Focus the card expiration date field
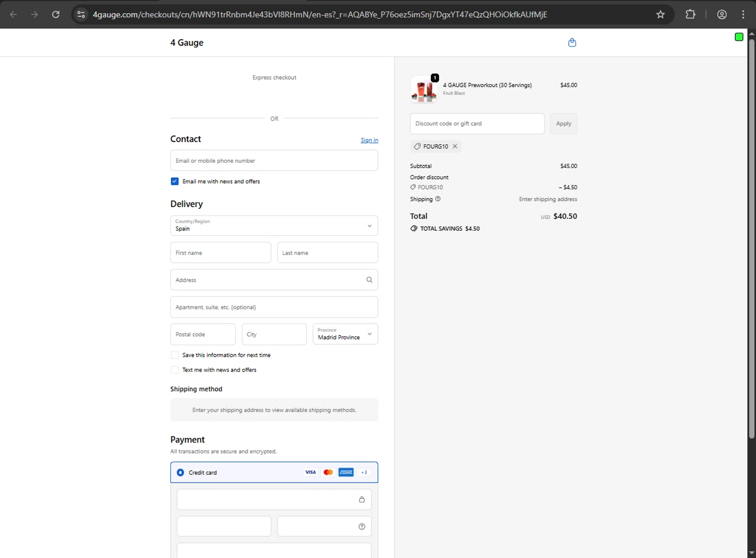Screen dimensions: 756x558 tap(224, 526)
